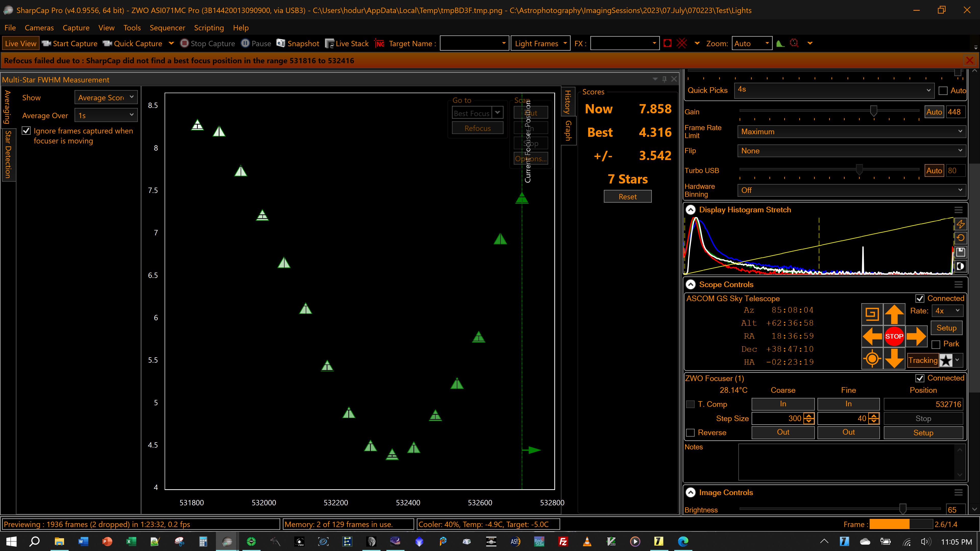This screenshot has width=980, height=551.
Task: Switch to the History tab
Action: 568,102
